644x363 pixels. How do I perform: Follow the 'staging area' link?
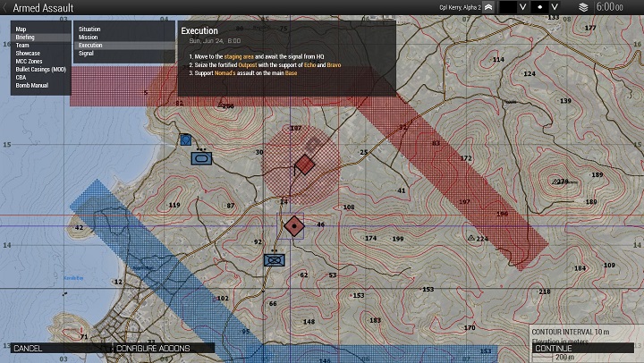coord(239,56)
